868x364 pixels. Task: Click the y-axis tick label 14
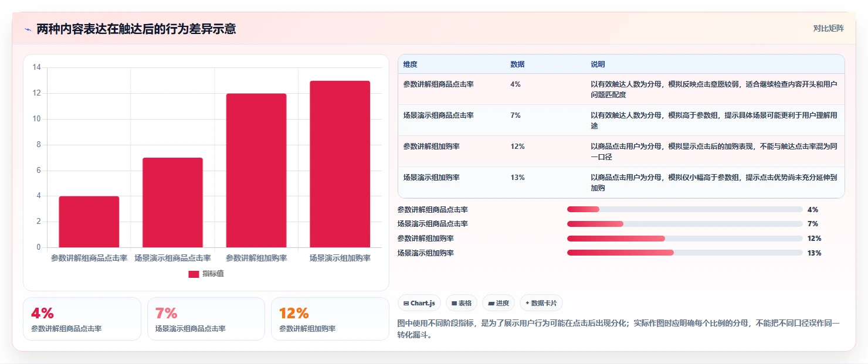tap(36, 67)
